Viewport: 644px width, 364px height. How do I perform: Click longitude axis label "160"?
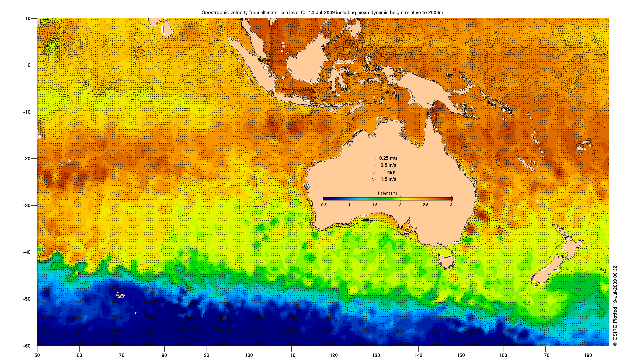[503, 355]
